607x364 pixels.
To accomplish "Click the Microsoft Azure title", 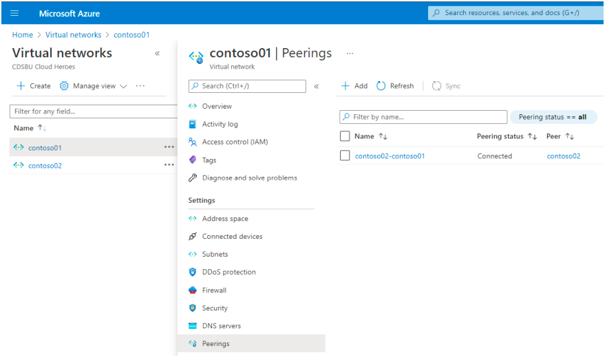I will tap(70, 13).
